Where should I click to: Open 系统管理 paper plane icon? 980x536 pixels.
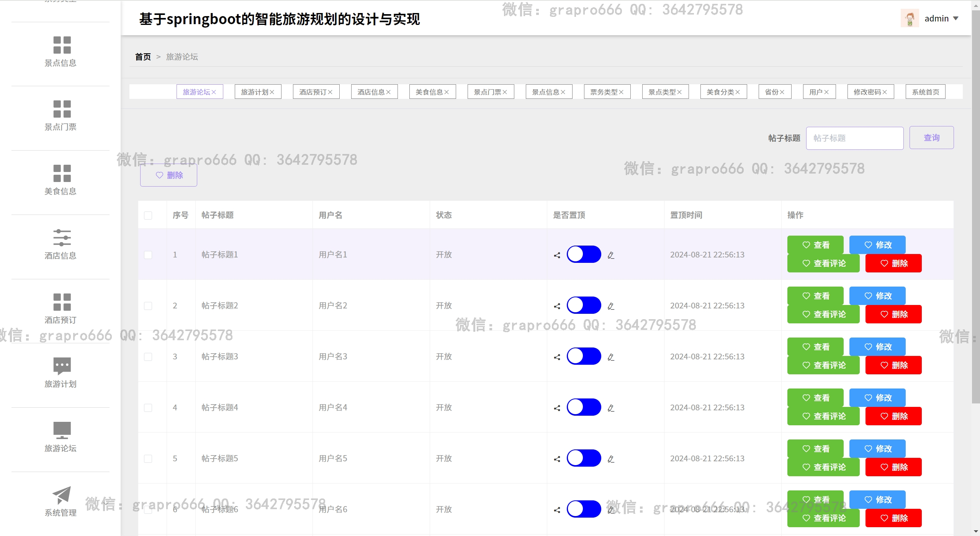point(62,495)
